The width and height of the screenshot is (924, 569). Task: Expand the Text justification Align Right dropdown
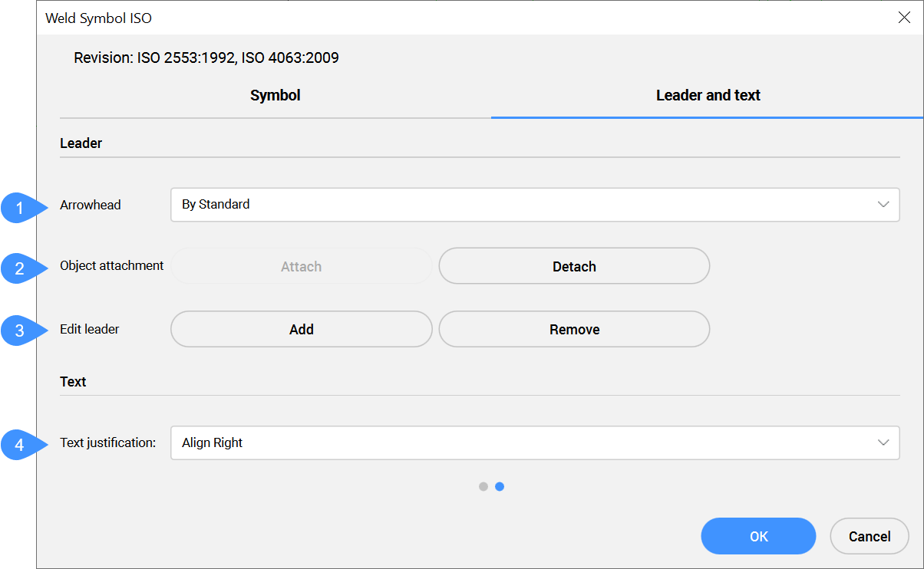coord(534,443)
